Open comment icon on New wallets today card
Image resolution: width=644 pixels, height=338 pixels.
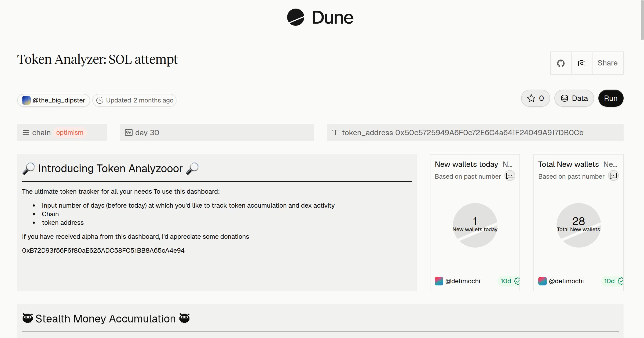tap(510, 176)
